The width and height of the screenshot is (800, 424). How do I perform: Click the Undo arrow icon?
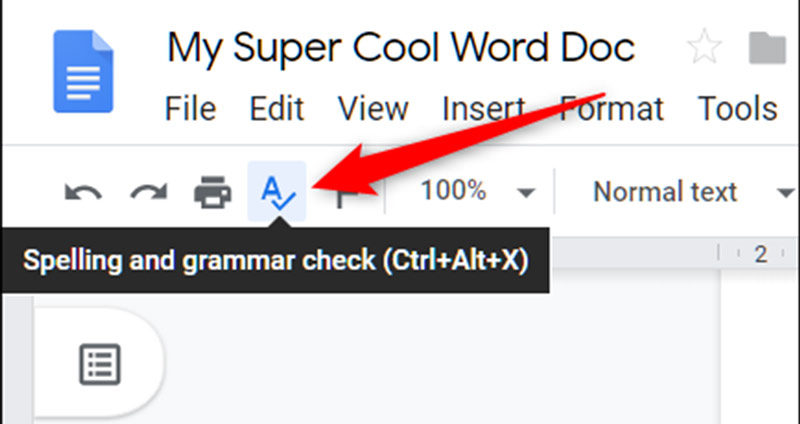(x=82, y=192)
